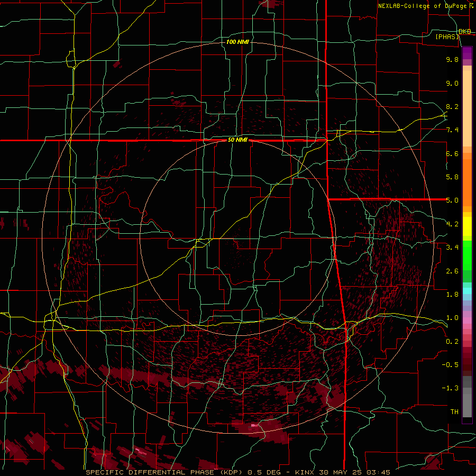The image size is (476, 476).
Task: Click the SPECIFIC DIFFERENTIAL PHASE (KDP) caption
Action: pyautogui.click(x=164, y=472)
